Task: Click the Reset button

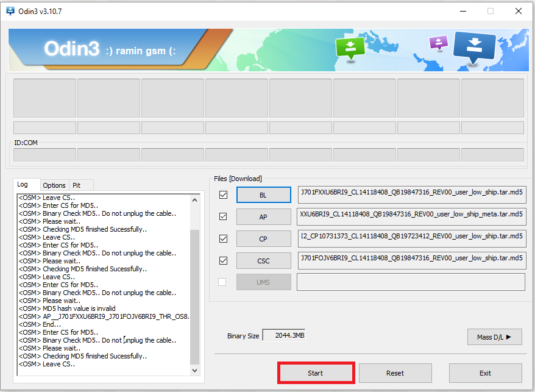Action: click(395, 373)
